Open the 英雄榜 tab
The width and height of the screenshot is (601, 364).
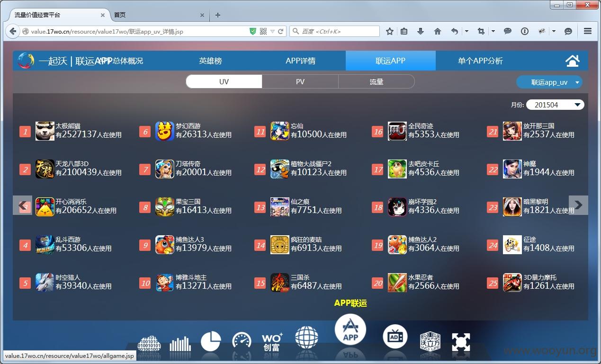pos(210,61)
